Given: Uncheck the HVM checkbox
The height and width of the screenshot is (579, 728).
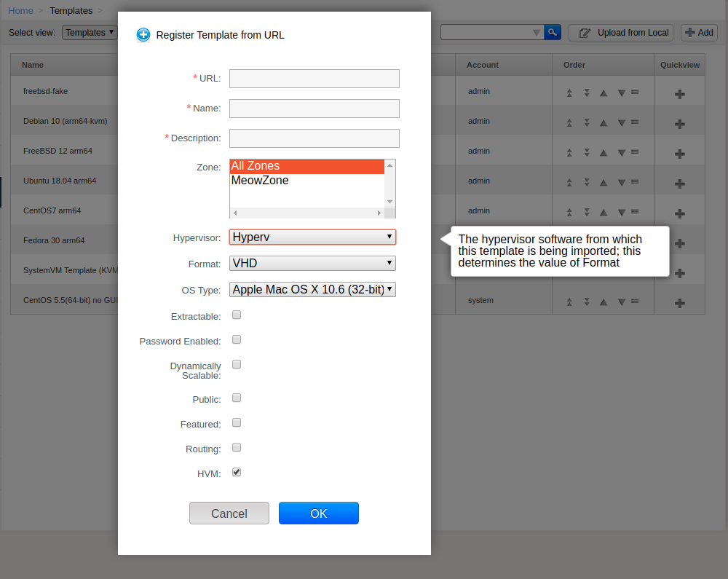Looking at the screenshot, I should click(237, 472).
